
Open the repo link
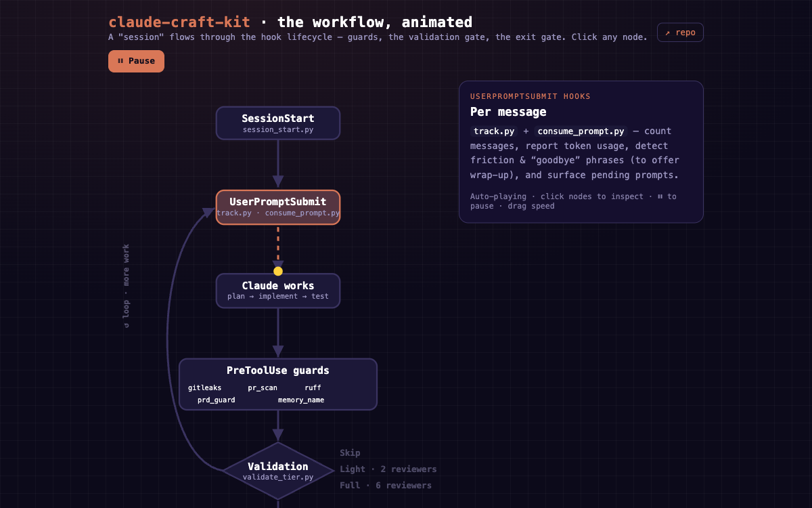pyautogui.click(x=680, y=33)
